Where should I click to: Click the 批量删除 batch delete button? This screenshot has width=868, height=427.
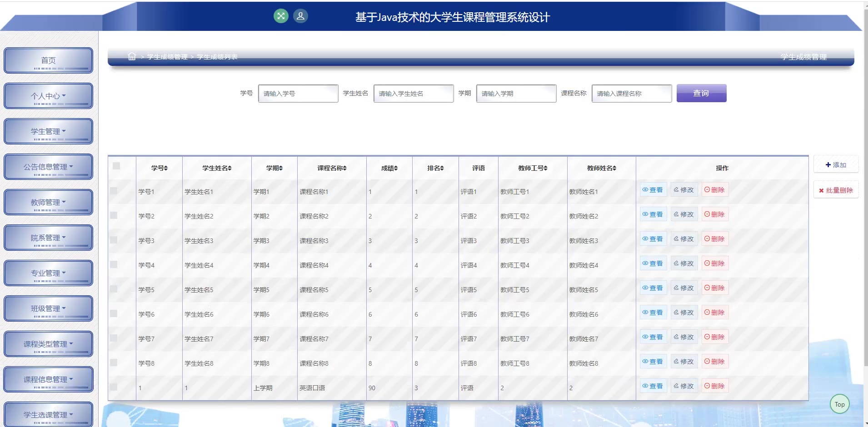[x=836, y=190]
